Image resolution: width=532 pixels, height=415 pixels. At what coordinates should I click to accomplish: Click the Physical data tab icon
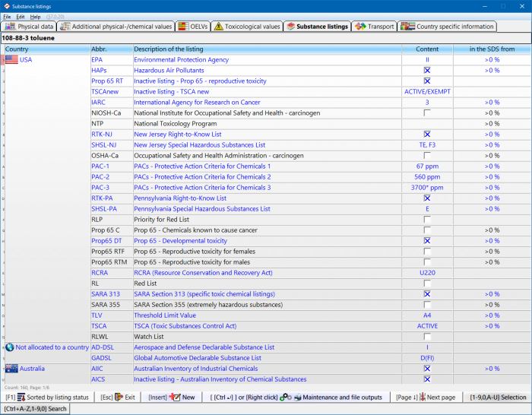point(11,27)
